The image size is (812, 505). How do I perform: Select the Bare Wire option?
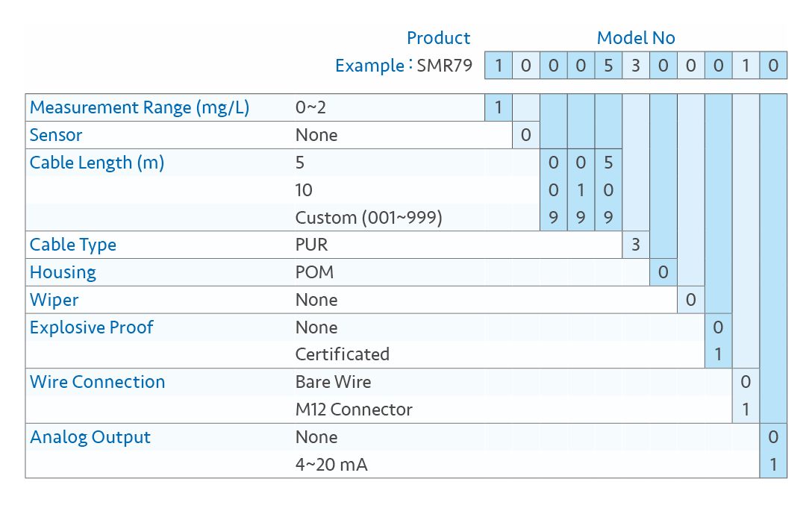333,382
